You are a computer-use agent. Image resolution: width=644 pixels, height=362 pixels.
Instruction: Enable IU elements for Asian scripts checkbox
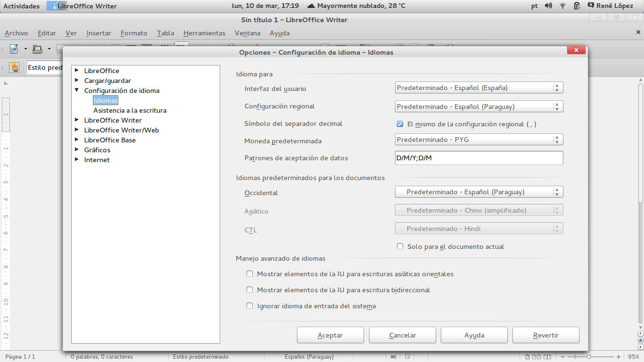tap(250, 274)
